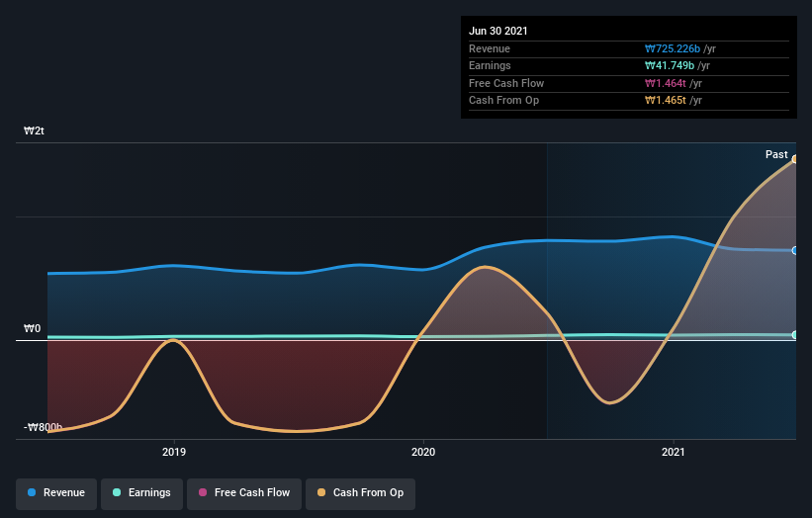This screenshot has width=812, height=518.
Task: Toggle the Revenue legend button
Action: tap(56, 493)
